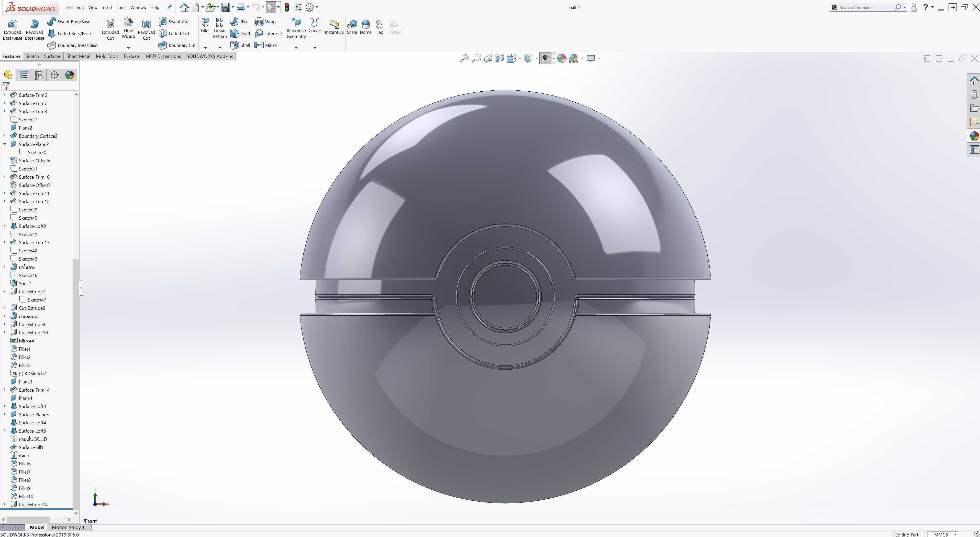Click the Section View icon
Screen dimensions: 980x537
(499, 58)
